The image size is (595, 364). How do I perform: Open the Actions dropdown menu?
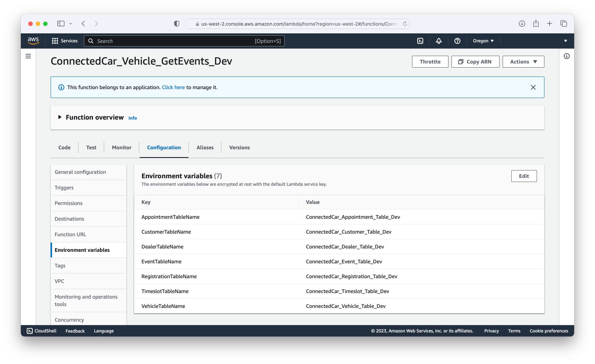(x=523, y=62)
